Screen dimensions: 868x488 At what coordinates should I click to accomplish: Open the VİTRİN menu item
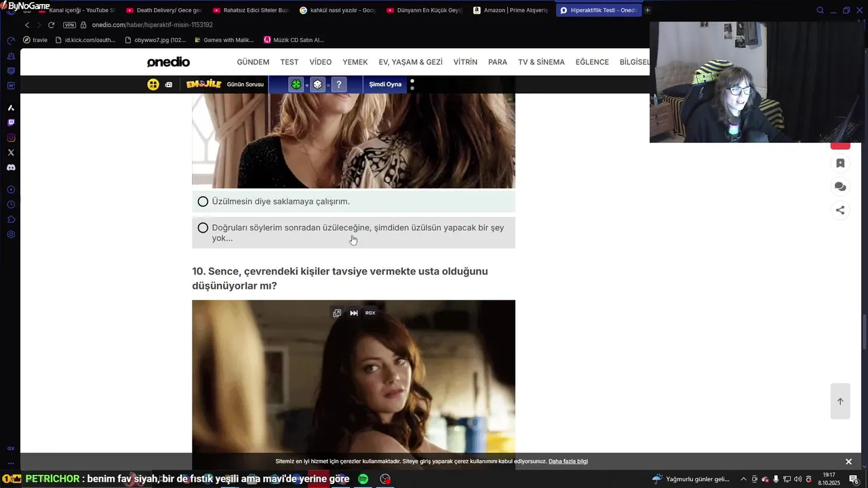click(x=465, y=62)
